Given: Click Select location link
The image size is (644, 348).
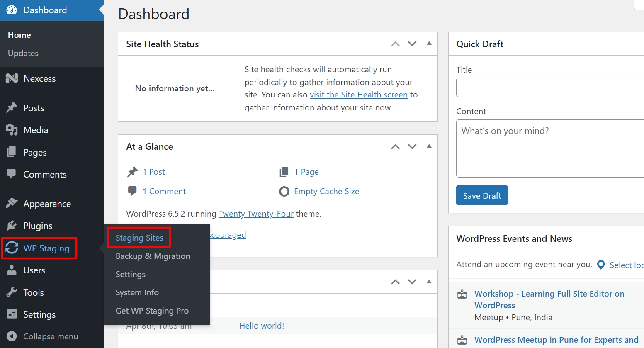Looking at the screenshot, I should [x=627, y=265].
